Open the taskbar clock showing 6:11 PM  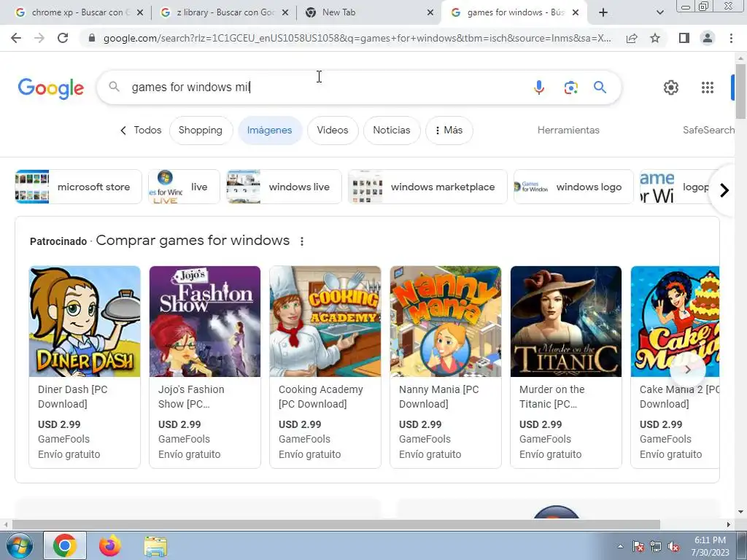[x=710, y=546]
